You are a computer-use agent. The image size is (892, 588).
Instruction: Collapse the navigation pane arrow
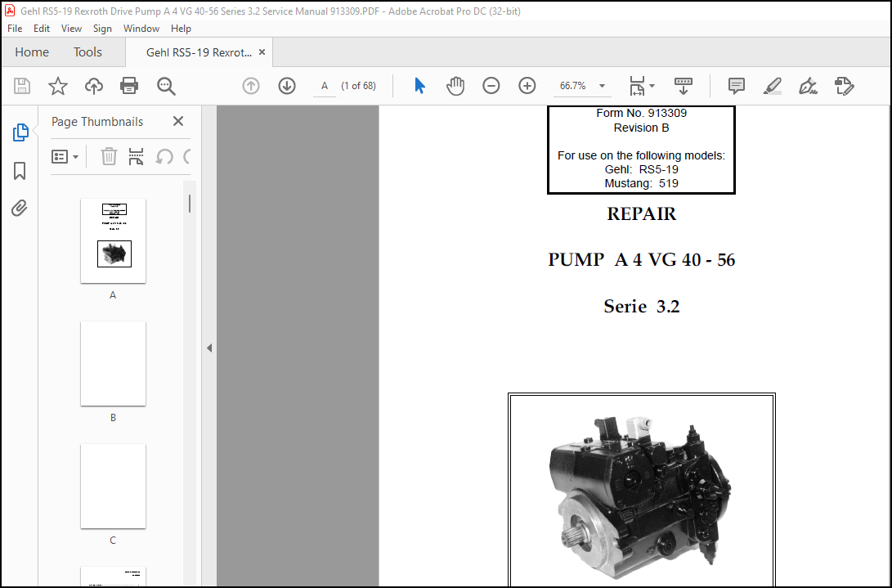point(209,348)
